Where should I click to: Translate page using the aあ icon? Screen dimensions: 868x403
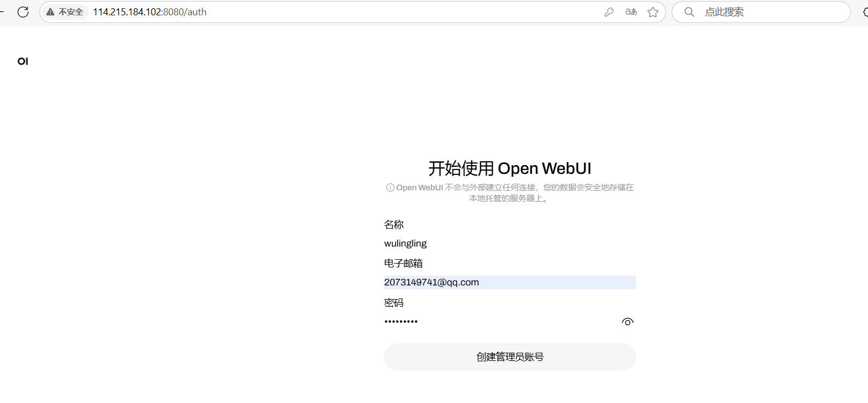[631, 12]
